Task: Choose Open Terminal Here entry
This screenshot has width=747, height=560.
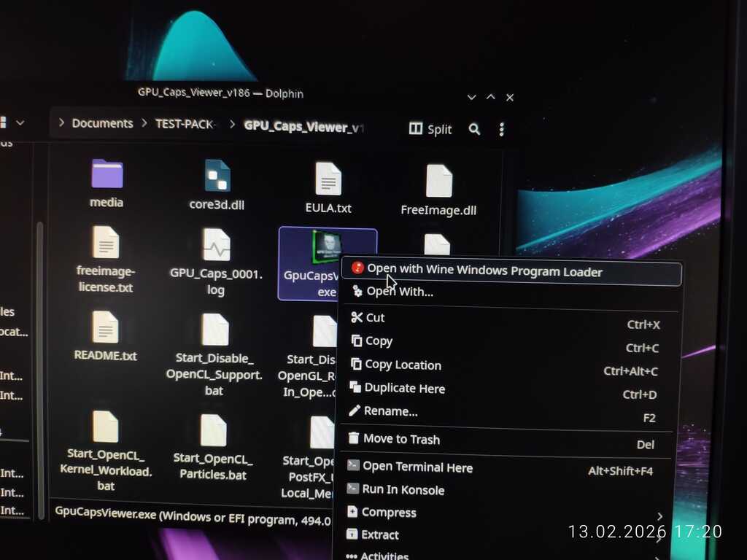Action: [418, 467]
